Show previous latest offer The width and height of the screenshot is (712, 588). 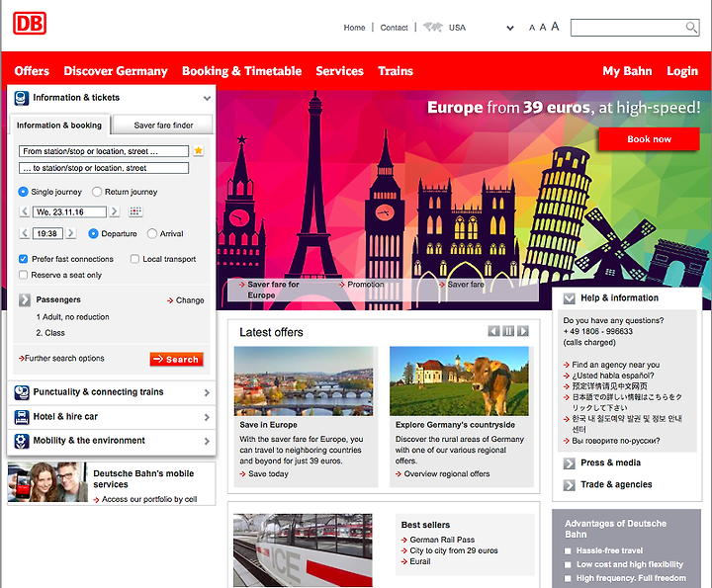click(x=493, y=331)
